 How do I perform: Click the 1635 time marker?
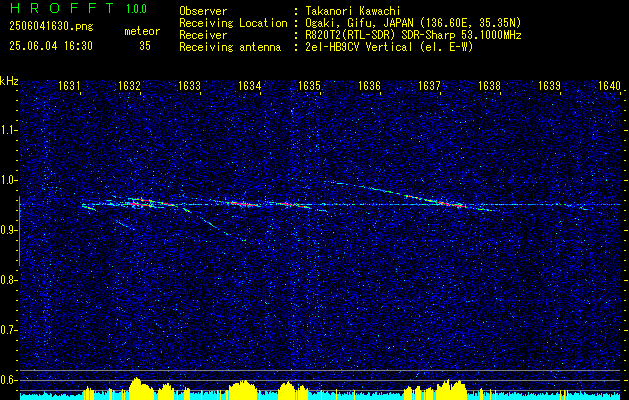click(x=309, y=85)
